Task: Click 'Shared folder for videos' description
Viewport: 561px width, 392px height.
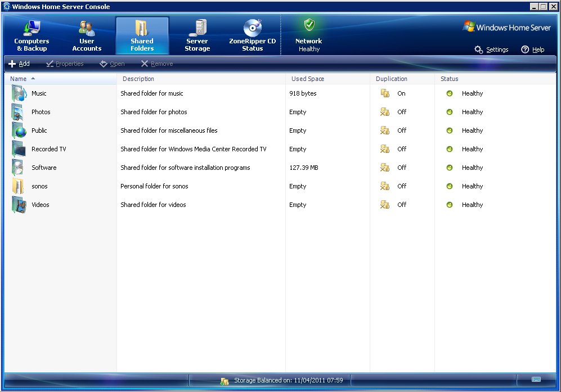Action: 153,205
